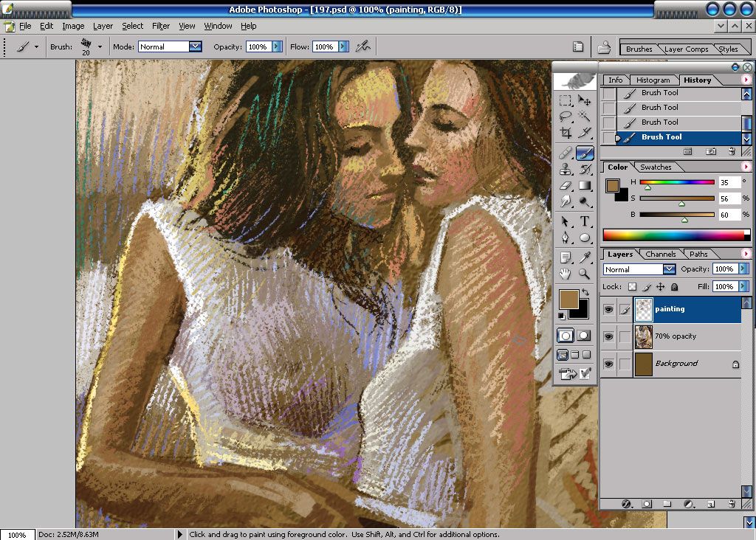
Task: Open the Filter menu
Action: 161,26
